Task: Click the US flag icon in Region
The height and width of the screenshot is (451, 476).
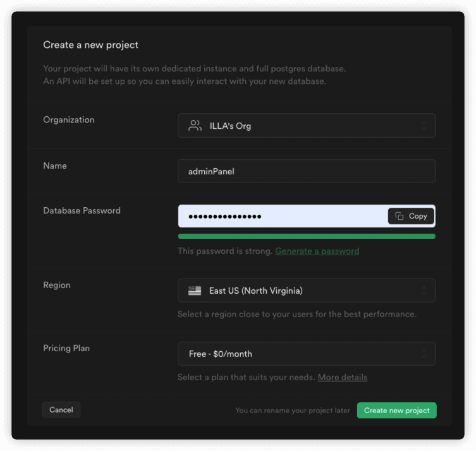Action: pyautogui.click(x=195, y=291)
